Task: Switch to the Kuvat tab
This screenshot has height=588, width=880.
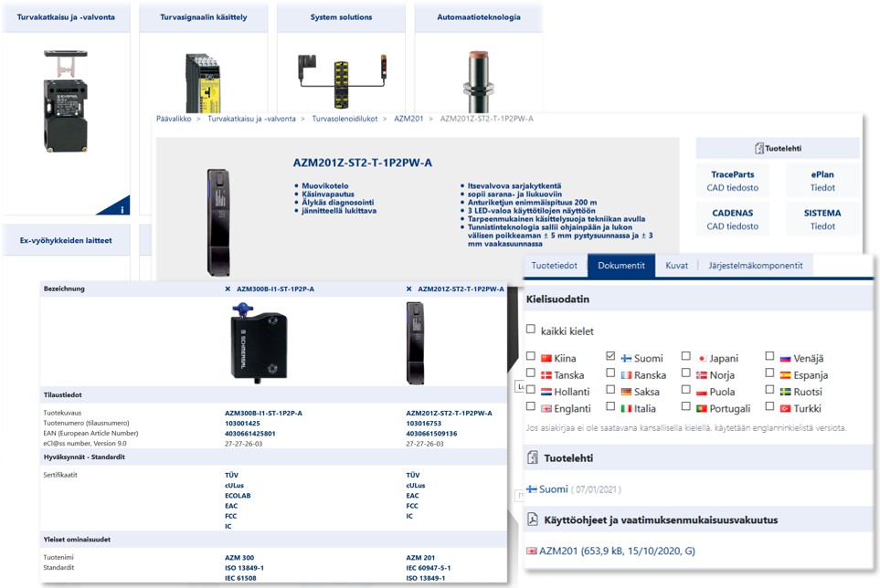Action: [676, 266]
